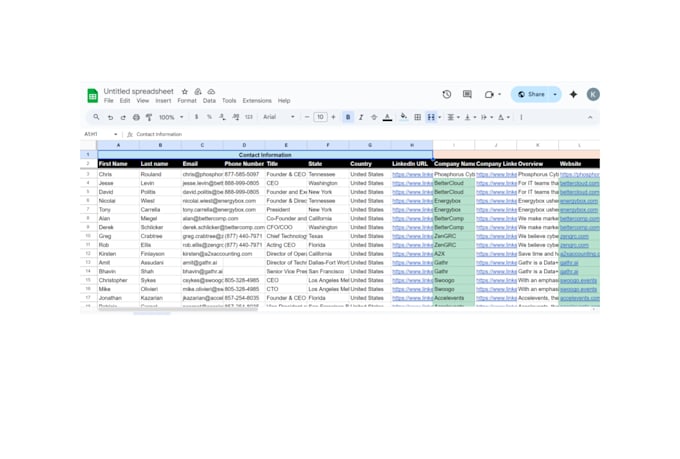680x459 pixels.
Task: Open more toolbar options
Action: click(x=521, y=117)
